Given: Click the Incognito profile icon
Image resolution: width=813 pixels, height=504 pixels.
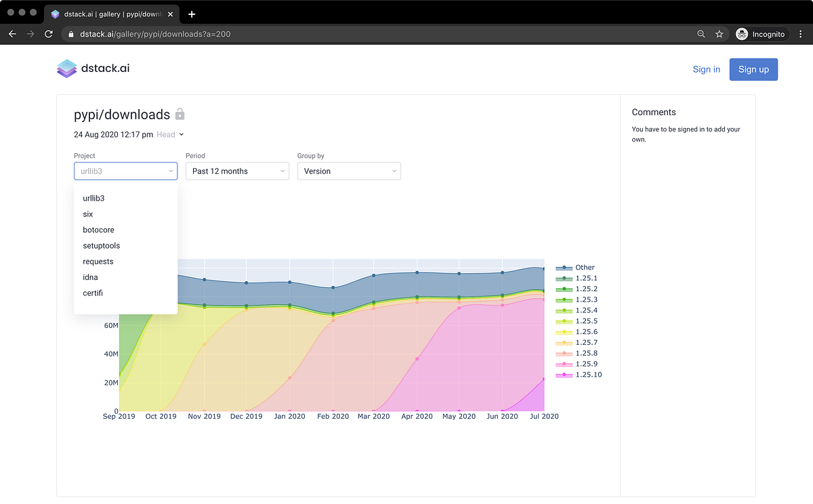Looking at the screenshot, I should coord(741,34).
